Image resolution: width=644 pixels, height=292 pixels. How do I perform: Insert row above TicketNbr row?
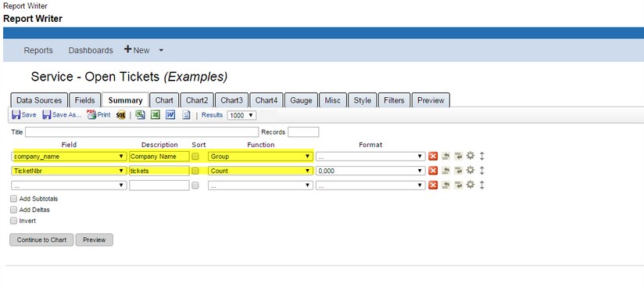point(446,171)
